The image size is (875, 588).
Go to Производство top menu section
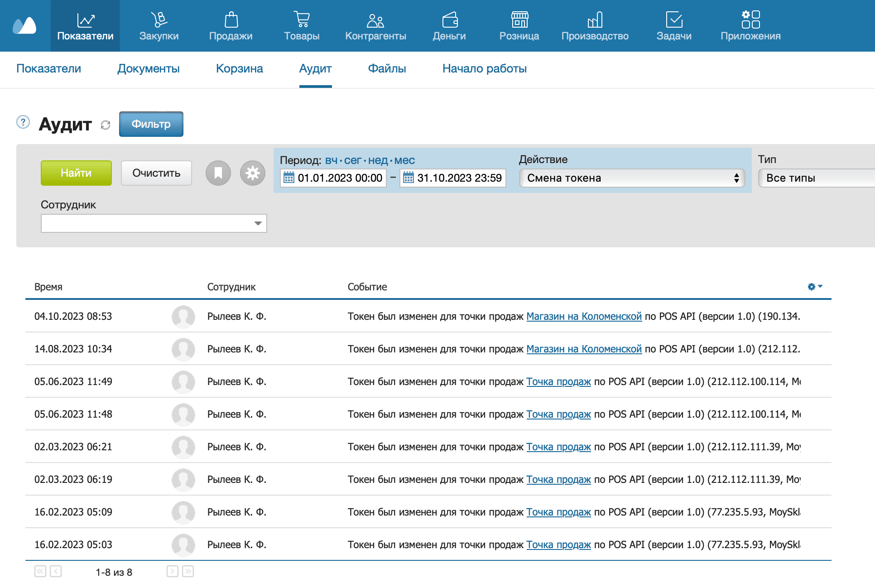[x=595, y=26]
